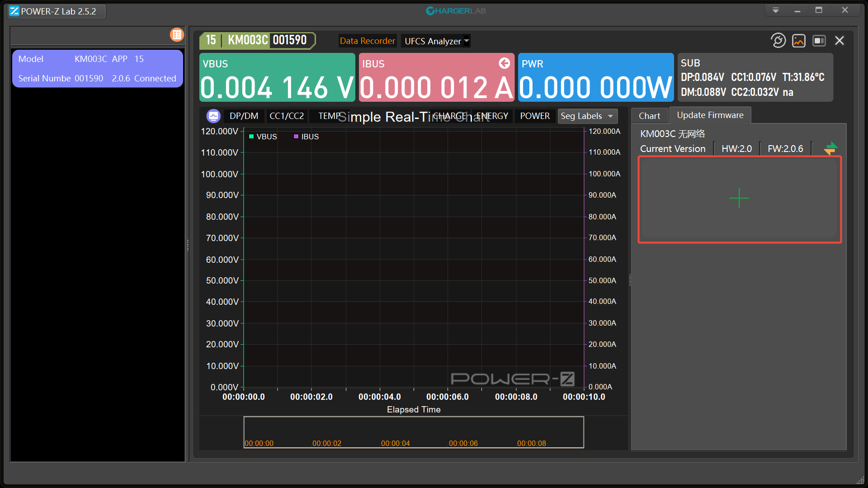Viewport: 868px width, 488px height.
Task: Toggle VBUS legend entry in chart
Action: (x=263, y=137)
